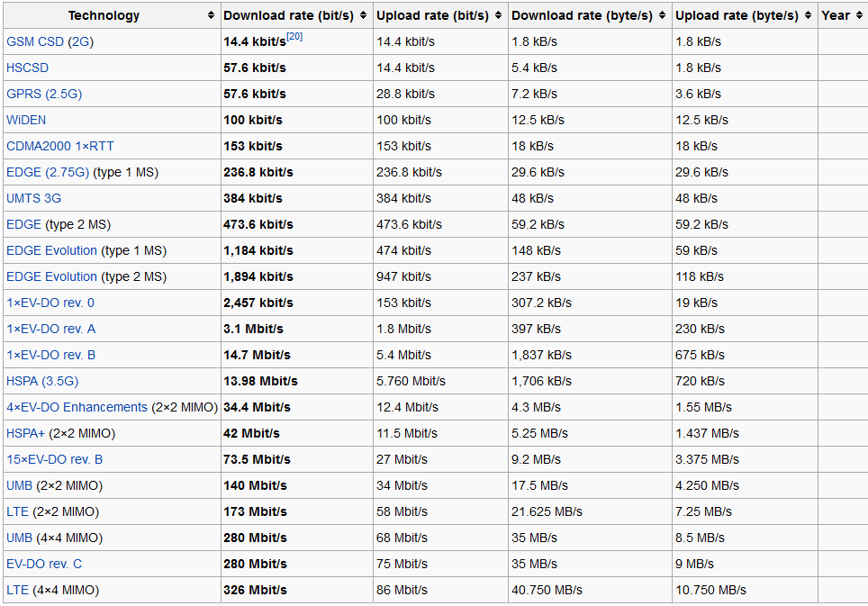The height and width of the screenshot is (606, 868).
Task: Select the 34.4 Mbit/s download rate cell
Action: (x=297, y=407)
